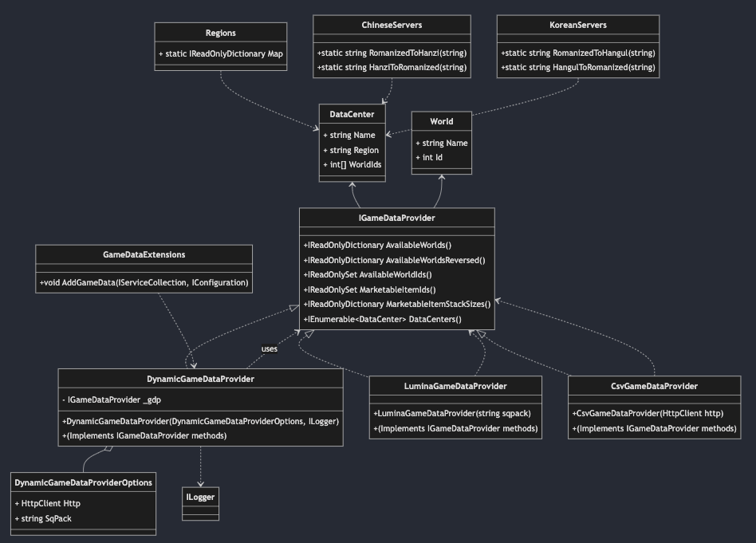756x543 pixels.
Task: Click the CsvGameDataProvider class title
Action: tap(654, 387)
